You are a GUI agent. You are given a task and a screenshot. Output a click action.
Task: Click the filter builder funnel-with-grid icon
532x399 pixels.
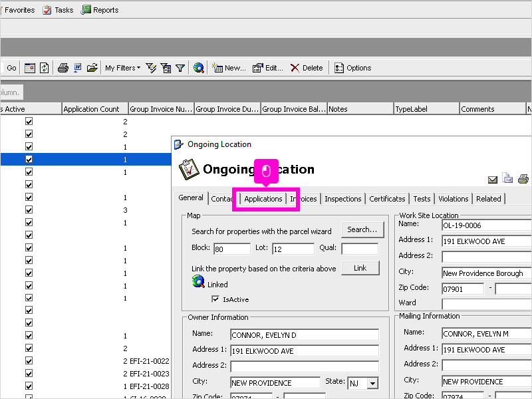click(x=166, y=68)
